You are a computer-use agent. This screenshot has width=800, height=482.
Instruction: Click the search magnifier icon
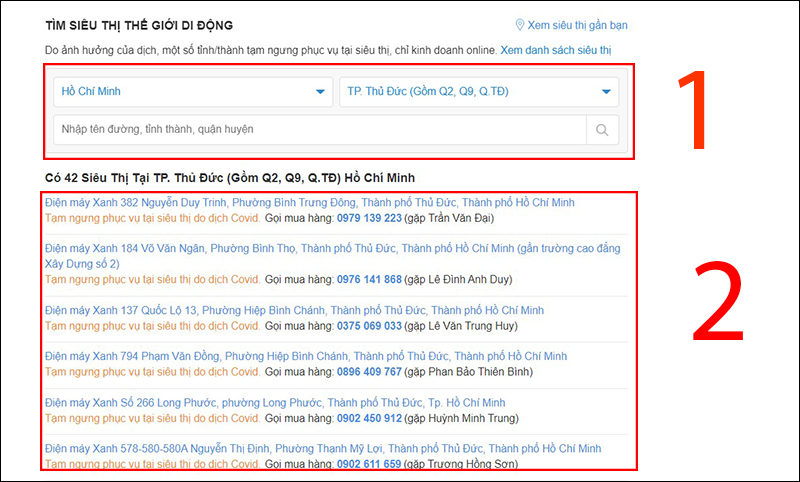point(602,130)
